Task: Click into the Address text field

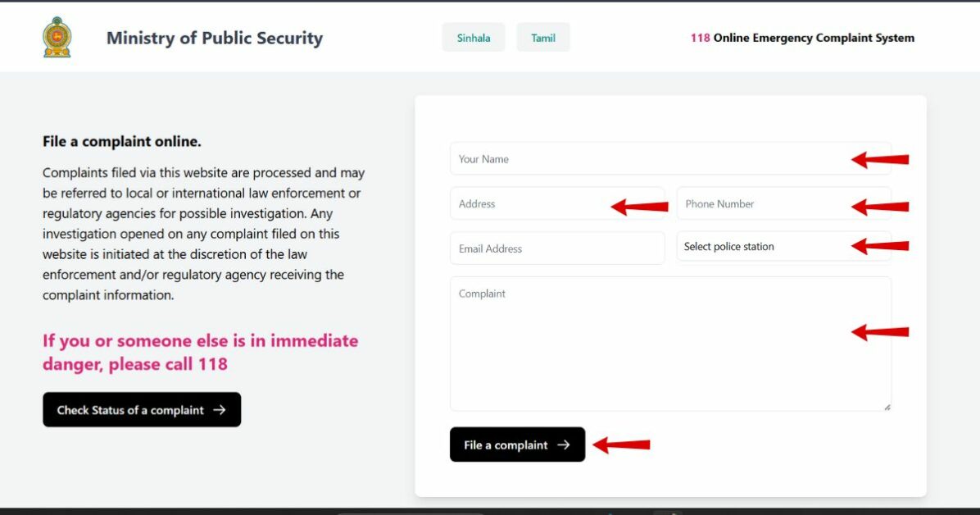Action: 529,204
